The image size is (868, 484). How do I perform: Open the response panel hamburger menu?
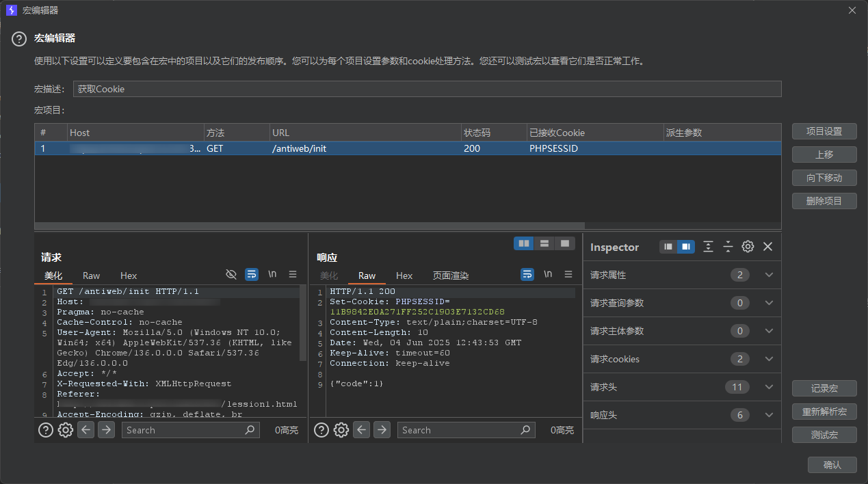[x=568, y=274]
